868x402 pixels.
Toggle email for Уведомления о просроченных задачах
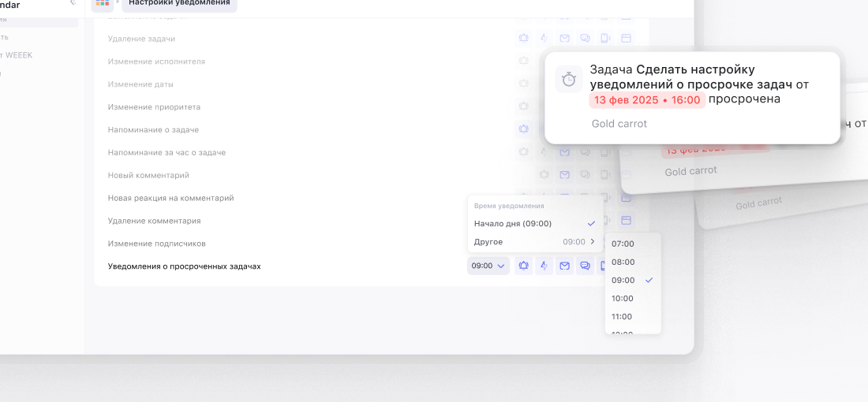coord(564,266)
